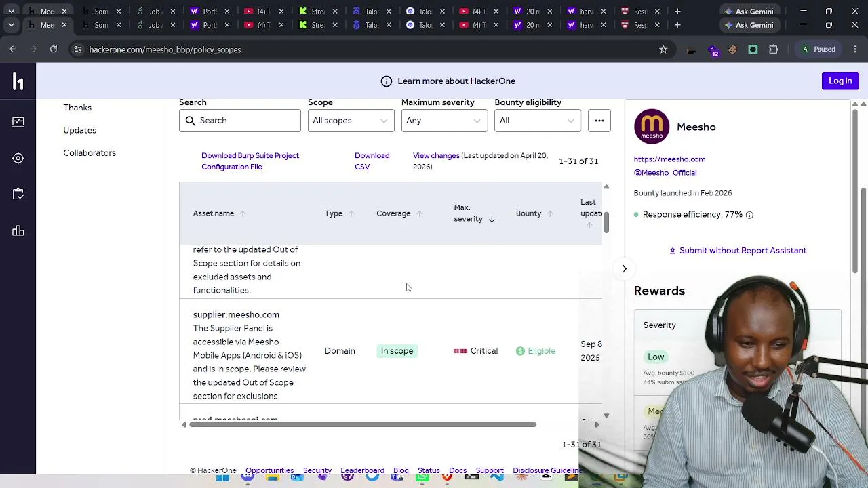Click the Critical severity cell
Viewport: 868px width, 488px height.
point(476,351)
